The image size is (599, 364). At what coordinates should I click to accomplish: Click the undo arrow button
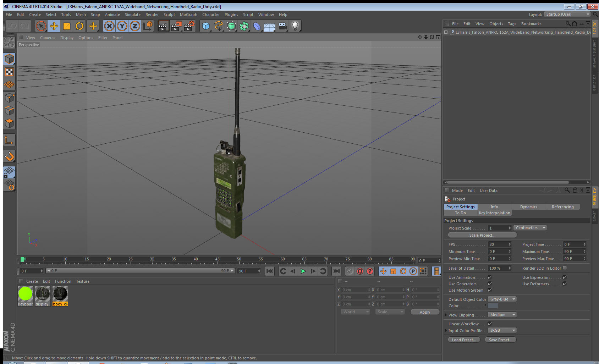(x=12, y=26)
